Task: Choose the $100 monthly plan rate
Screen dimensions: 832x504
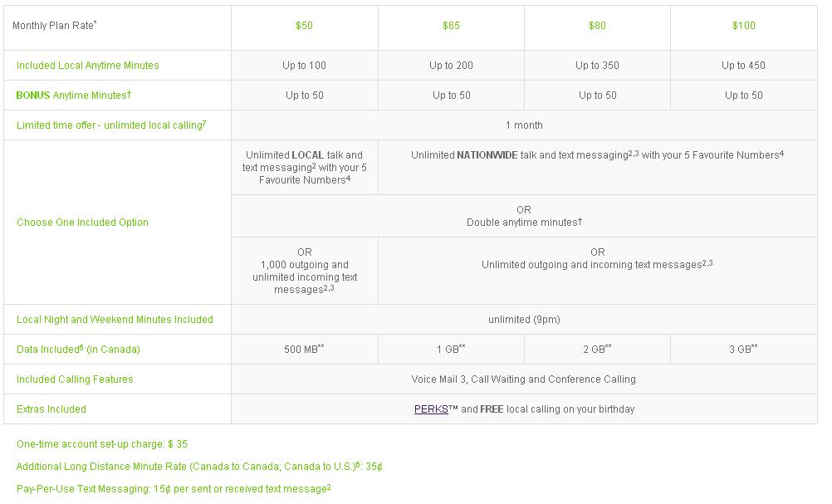Action: click(x=743, y=26)
